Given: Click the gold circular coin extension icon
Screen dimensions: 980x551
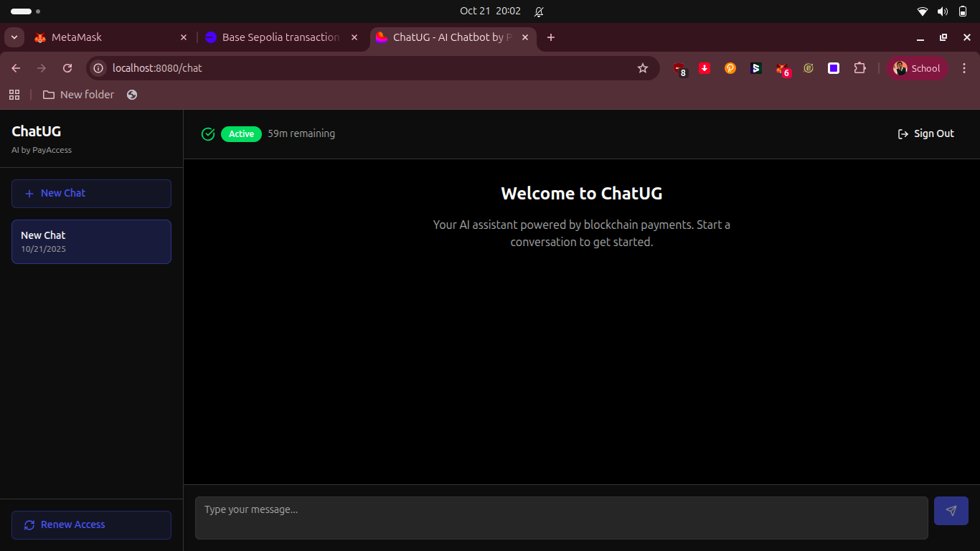Looking at the screenshot, I should [809, 68].
